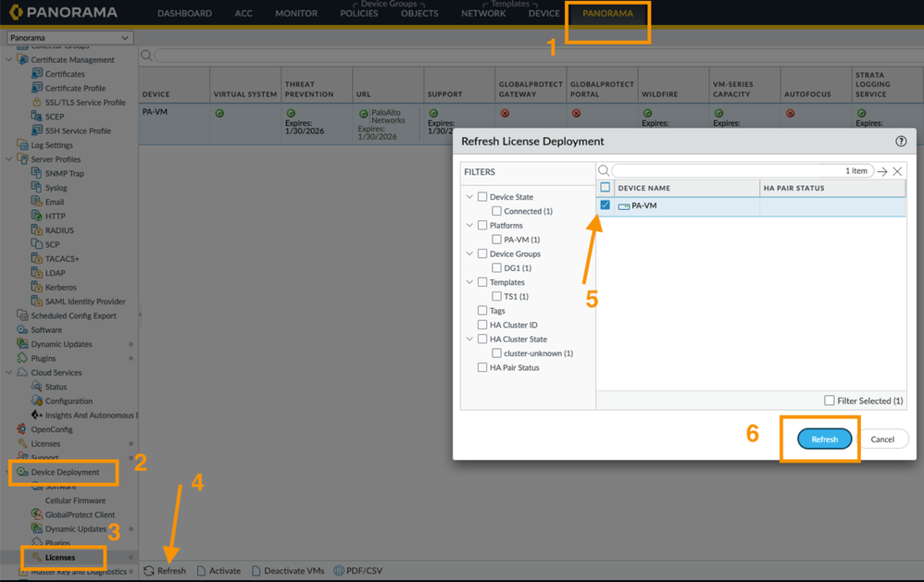Enable the Filter Selected checkbox
The height and width of the screenshot is (582, 924).
tap(829, 401)
